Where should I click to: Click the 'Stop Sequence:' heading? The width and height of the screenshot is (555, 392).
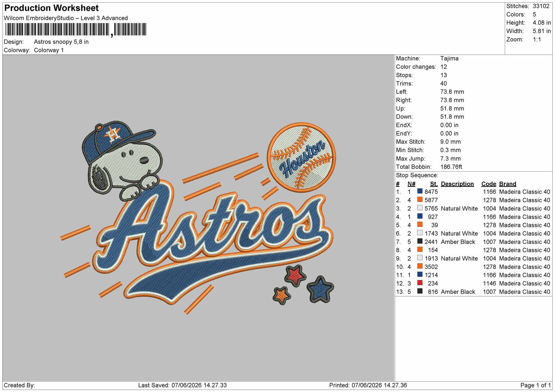coord(417,175)
